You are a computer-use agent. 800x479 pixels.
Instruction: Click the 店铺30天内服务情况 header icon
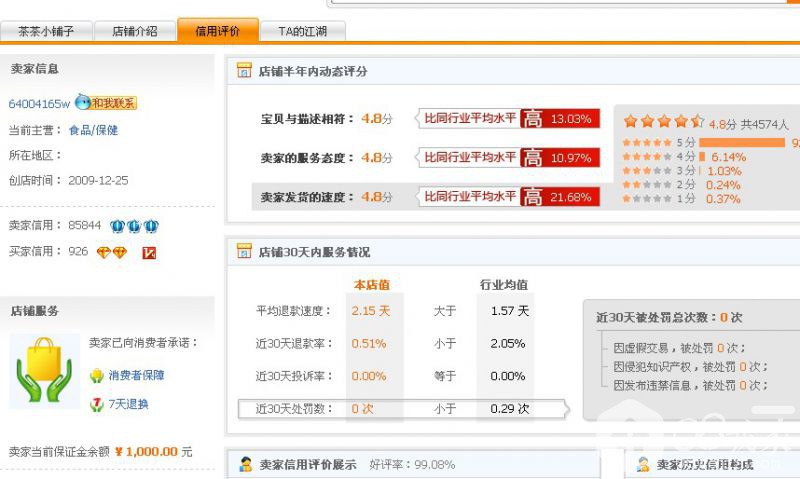point(244,252)
